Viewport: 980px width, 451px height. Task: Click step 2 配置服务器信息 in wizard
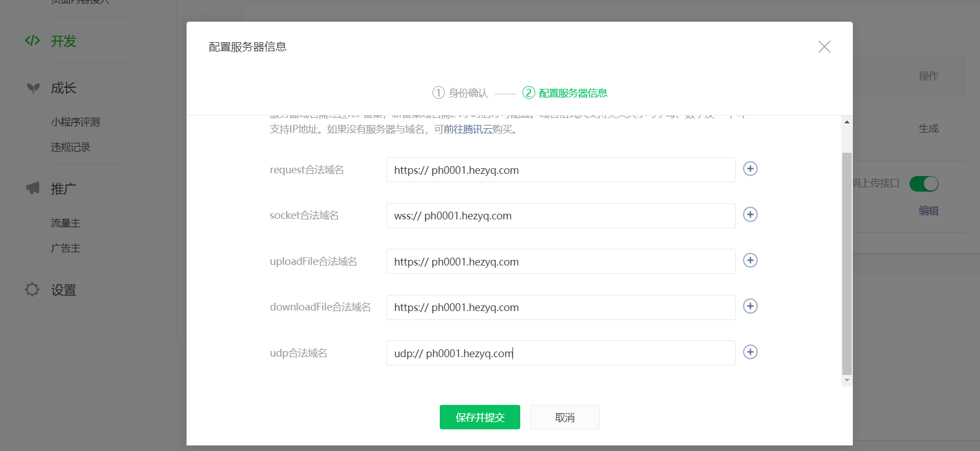565,93
